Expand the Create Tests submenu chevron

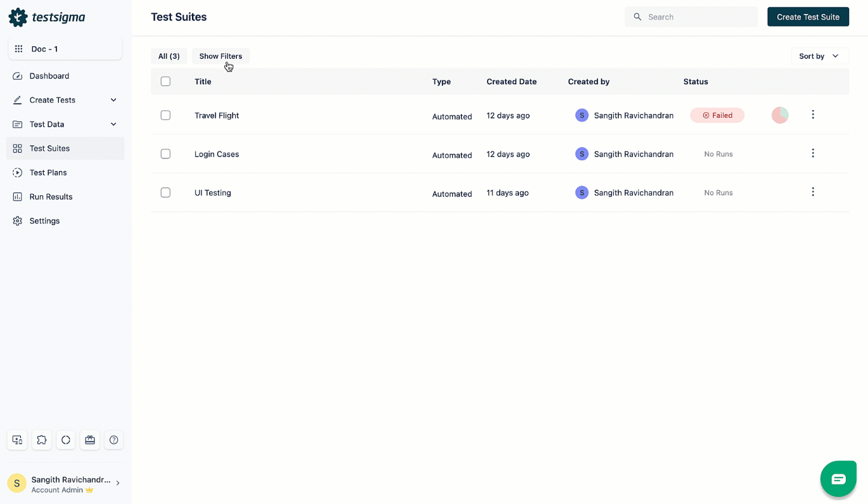click(113, 100)
